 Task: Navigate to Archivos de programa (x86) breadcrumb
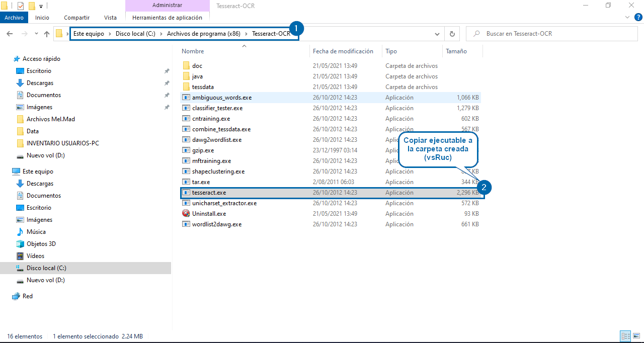(x=204, y=34)
